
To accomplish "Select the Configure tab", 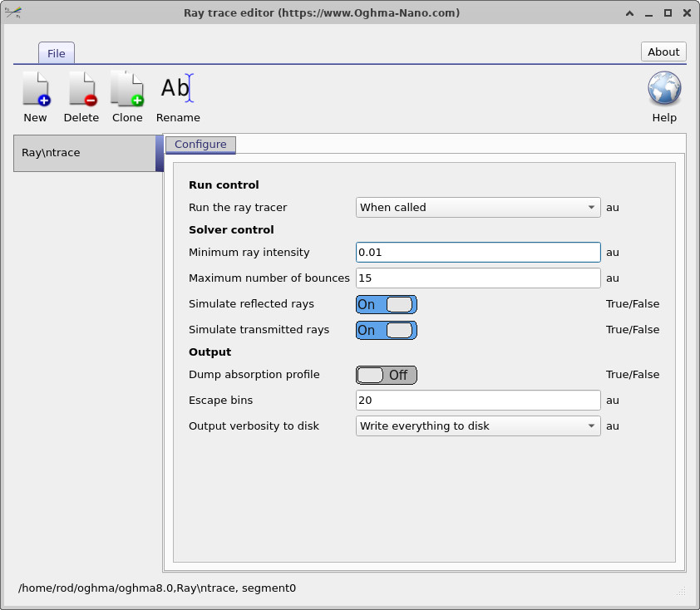I will pos(200,144).
